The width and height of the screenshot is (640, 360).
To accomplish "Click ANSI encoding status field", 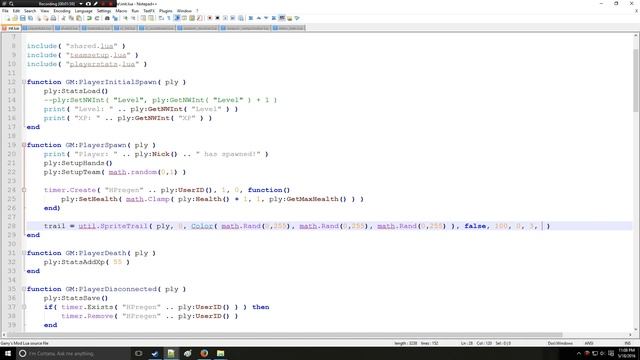I will click(589, 343).
